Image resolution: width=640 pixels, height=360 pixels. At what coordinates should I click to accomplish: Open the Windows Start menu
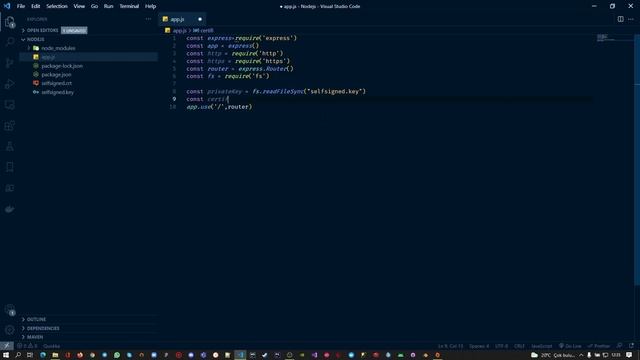tap(6, 355)
